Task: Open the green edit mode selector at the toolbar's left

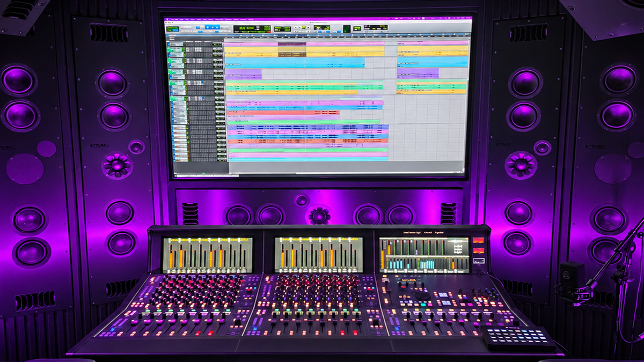Action: [x=172, y=29]
